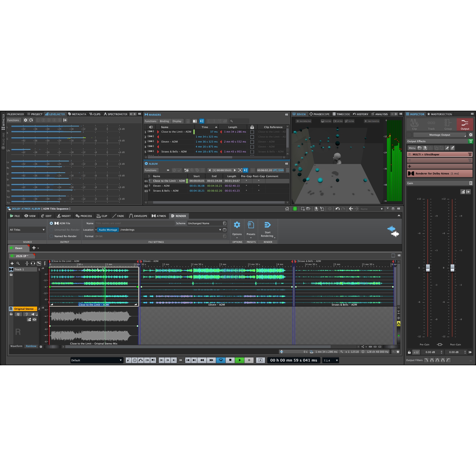Select the Loop playback mode icon

(x=221, y=360)
